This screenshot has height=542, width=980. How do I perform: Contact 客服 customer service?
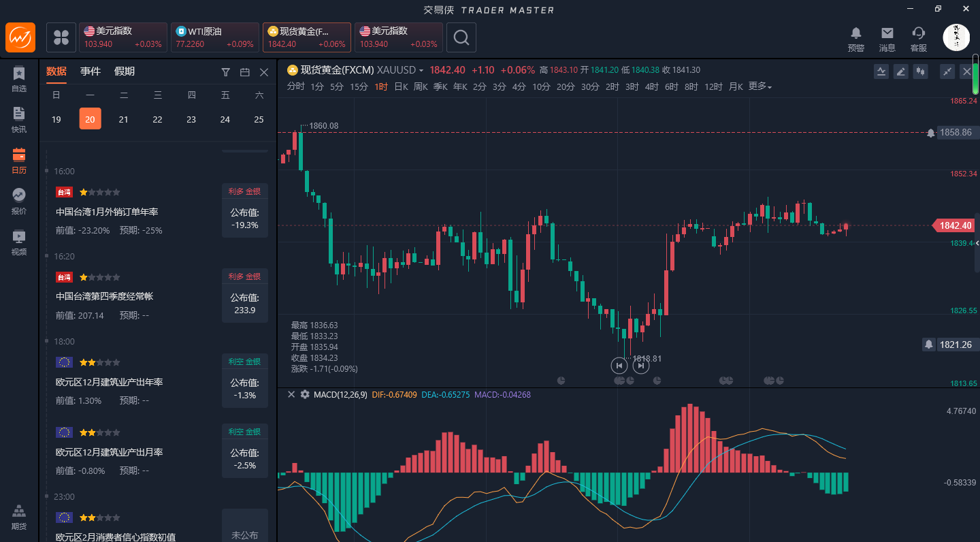(x=919, y=39)
